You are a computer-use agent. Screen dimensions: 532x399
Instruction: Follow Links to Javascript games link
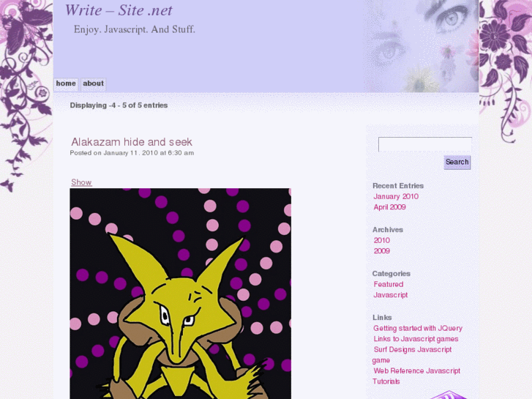(416, 339)
